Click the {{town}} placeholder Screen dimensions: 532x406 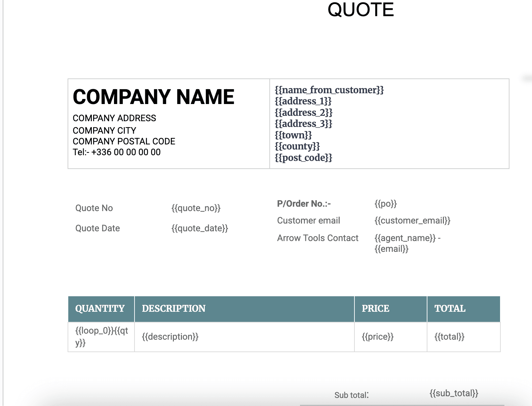(x=293, y=135)
